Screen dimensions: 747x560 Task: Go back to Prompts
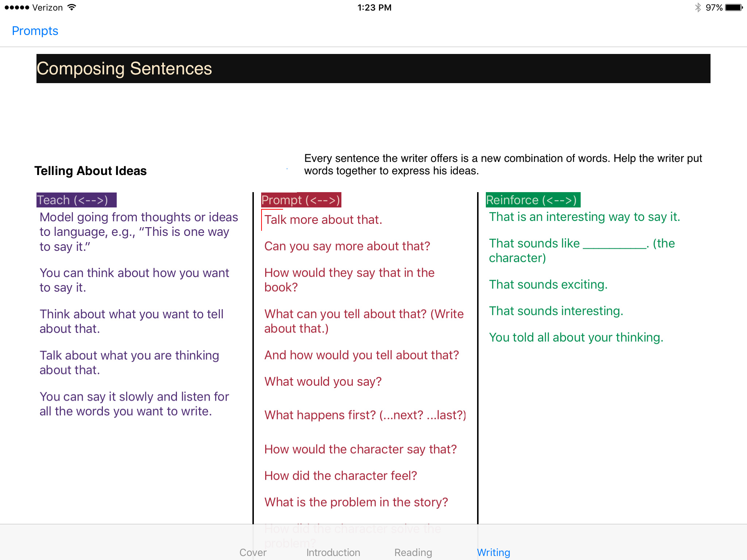tap(35, 31)
